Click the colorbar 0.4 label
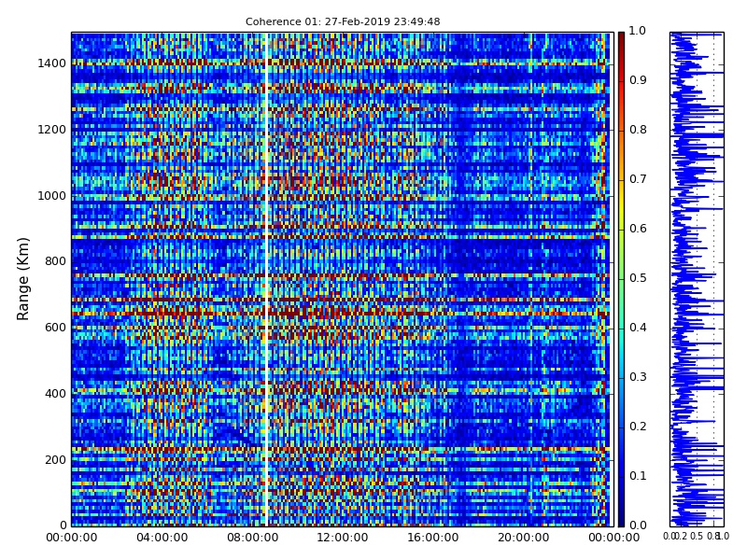 tap(638, 328)
